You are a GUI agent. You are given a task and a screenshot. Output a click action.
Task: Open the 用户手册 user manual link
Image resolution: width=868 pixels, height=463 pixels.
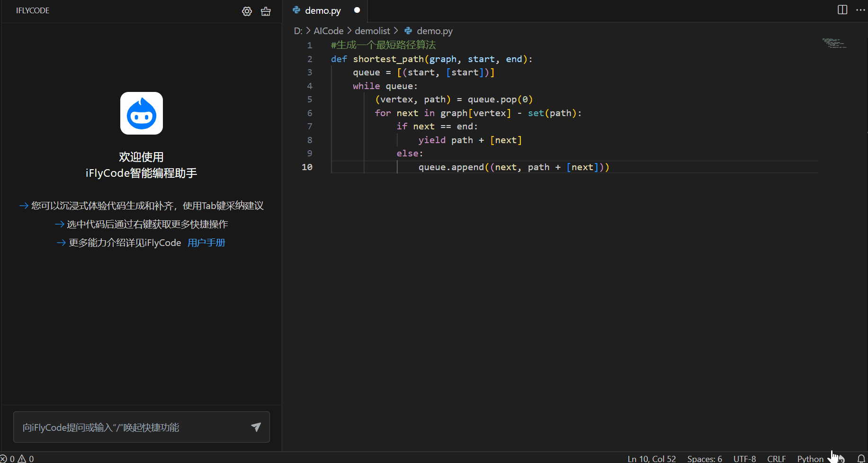[x=206, y=243]
